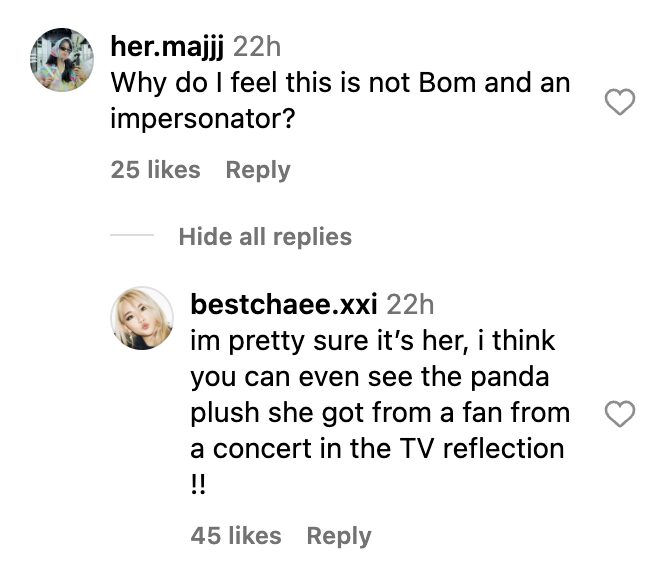Click the divider line beside Hide all replies

click(x=132, y=237)
